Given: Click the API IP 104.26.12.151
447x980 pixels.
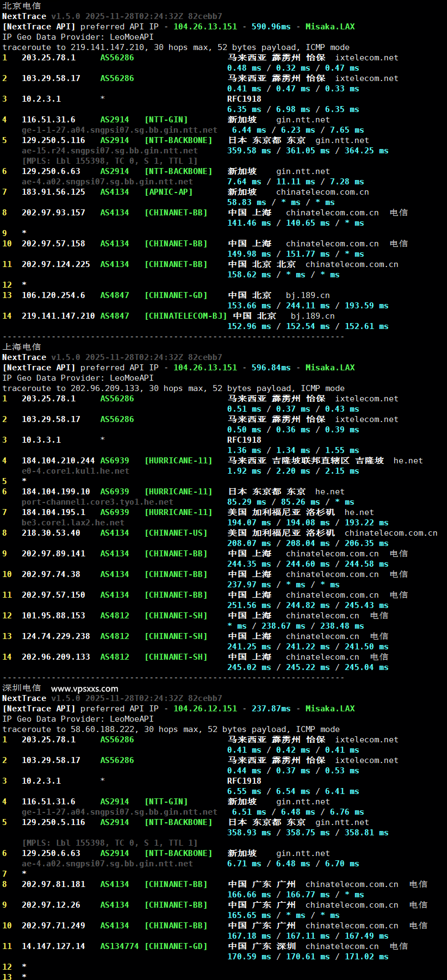Looking at the screenshot, I should (x=205, y=709).
